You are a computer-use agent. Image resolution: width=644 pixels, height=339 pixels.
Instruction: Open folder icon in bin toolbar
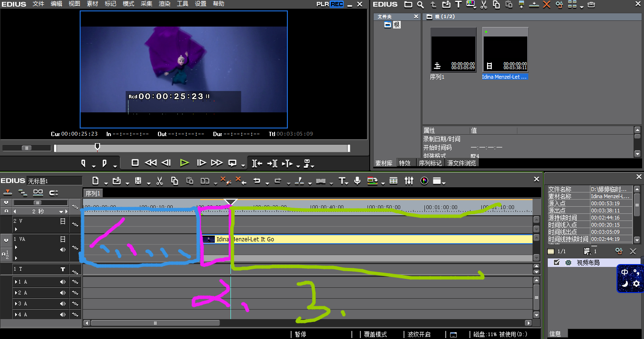pyautogui.click(x=408, y=5)
